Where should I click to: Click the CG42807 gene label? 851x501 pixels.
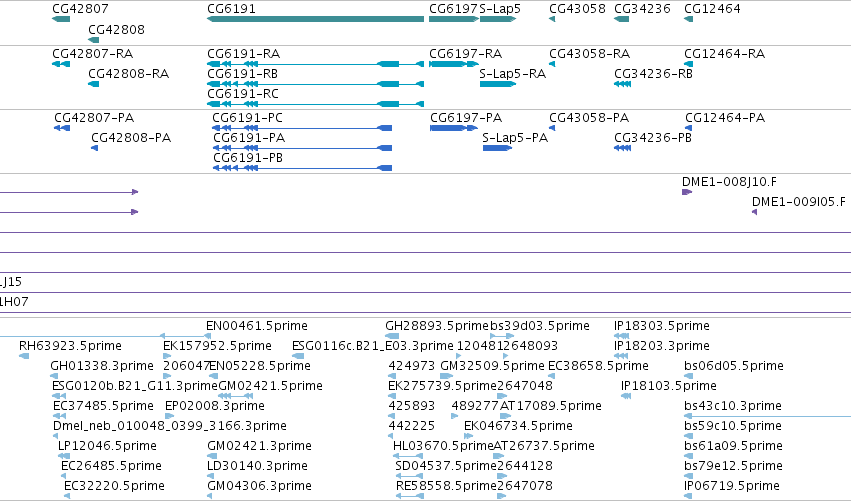pos(80,9)
